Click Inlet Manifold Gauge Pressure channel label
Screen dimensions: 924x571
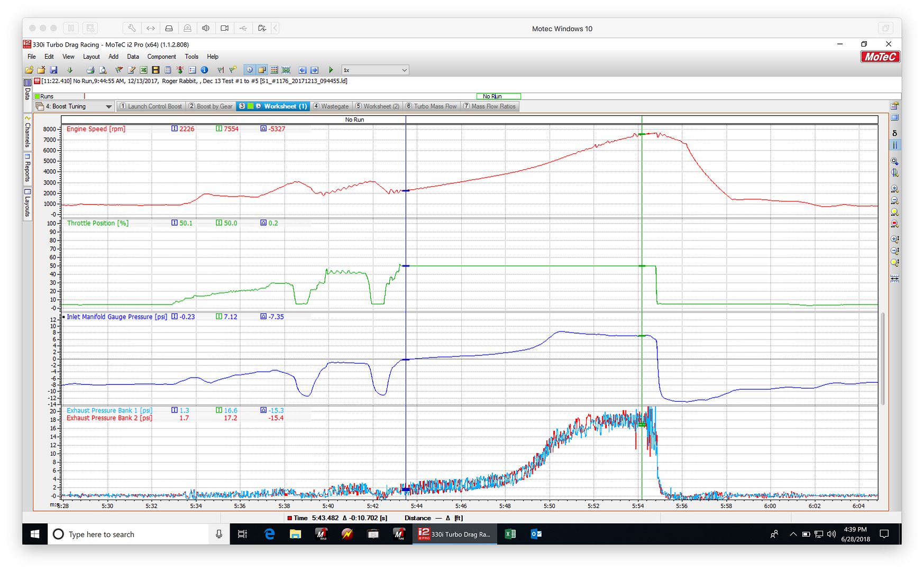point(117,317)
